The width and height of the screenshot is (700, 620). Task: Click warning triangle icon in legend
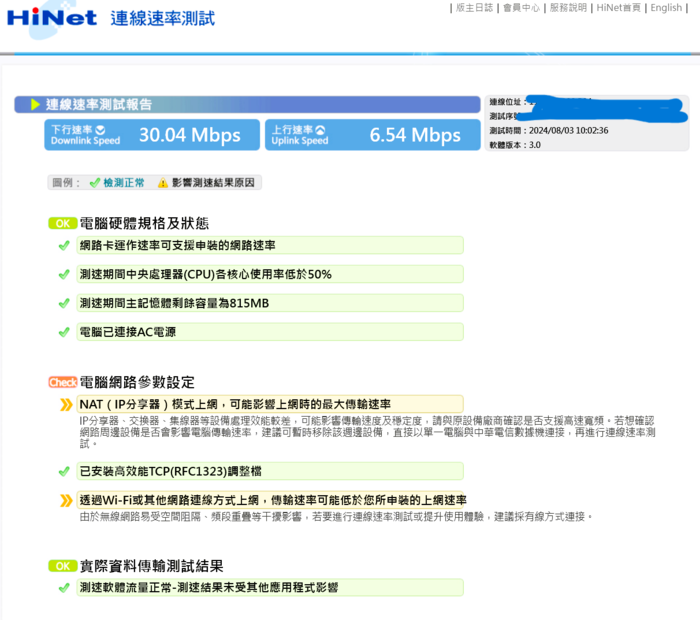point(163,183)
